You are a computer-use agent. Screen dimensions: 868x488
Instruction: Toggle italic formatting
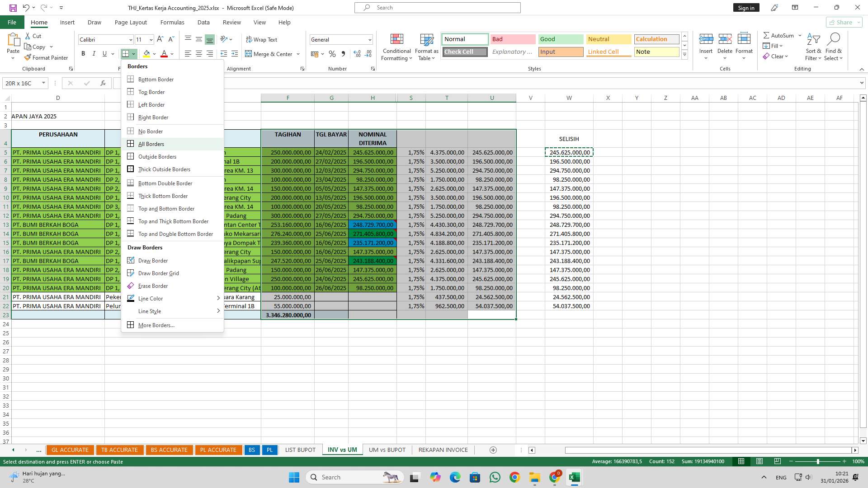pos(94,54)
